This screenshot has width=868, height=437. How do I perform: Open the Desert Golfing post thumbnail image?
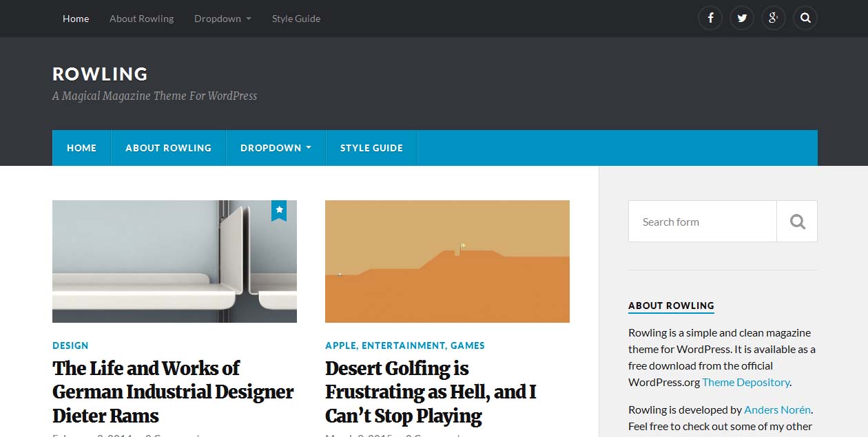[x=447, y=262]
